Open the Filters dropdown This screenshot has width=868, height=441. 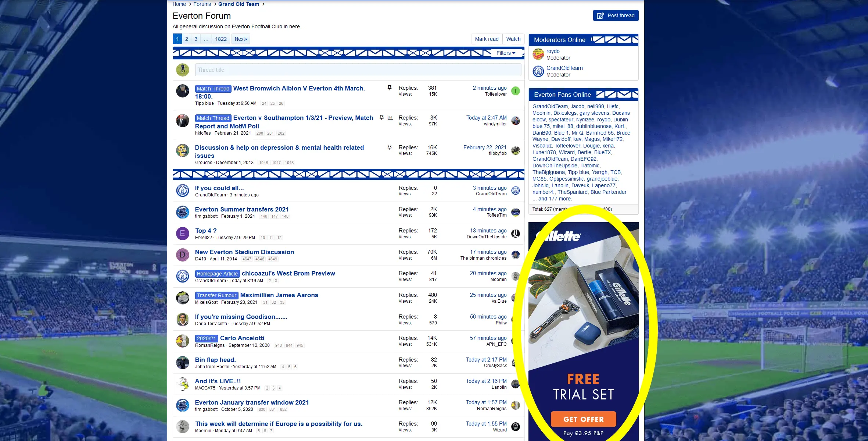pyautogui.click(x=506, y=53)
